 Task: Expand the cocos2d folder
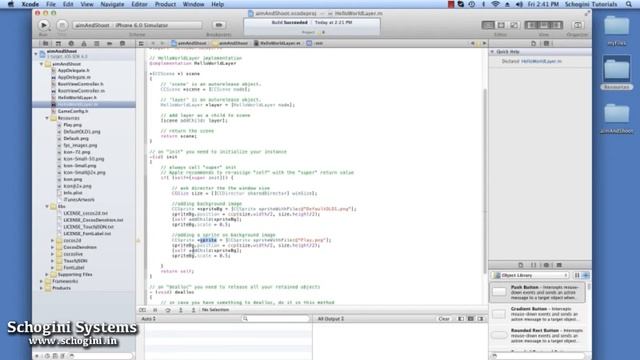click(x=53, y=240)
